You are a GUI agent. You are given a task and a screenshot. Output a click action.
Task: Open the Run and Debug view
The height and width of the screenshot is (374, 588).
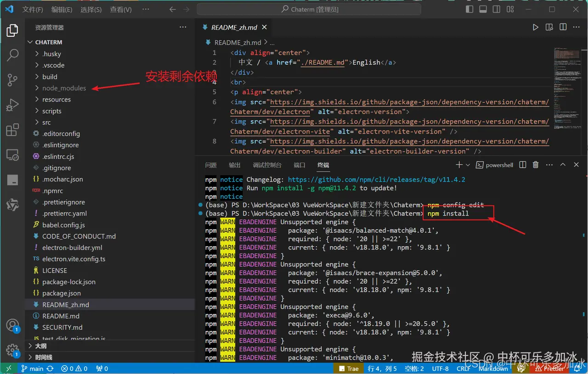12,105
